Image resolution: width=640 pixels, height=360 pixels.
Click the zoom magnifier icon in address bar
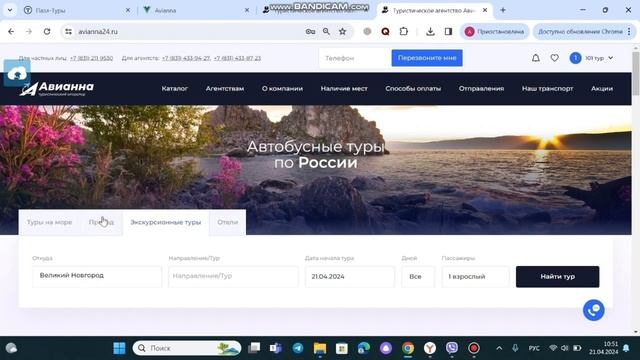pos(326,31)
